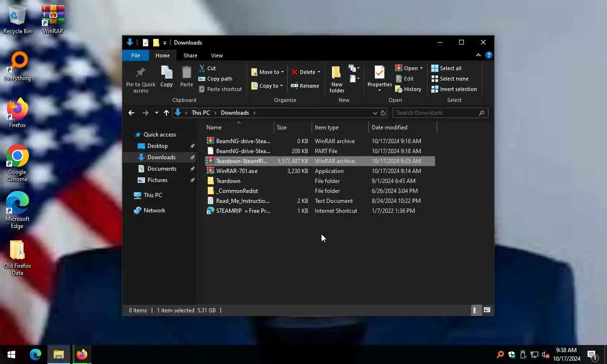Select the BeamNG-drive WinRAR archive file
Screen dimensions: 607x364
tap(320, 141)
